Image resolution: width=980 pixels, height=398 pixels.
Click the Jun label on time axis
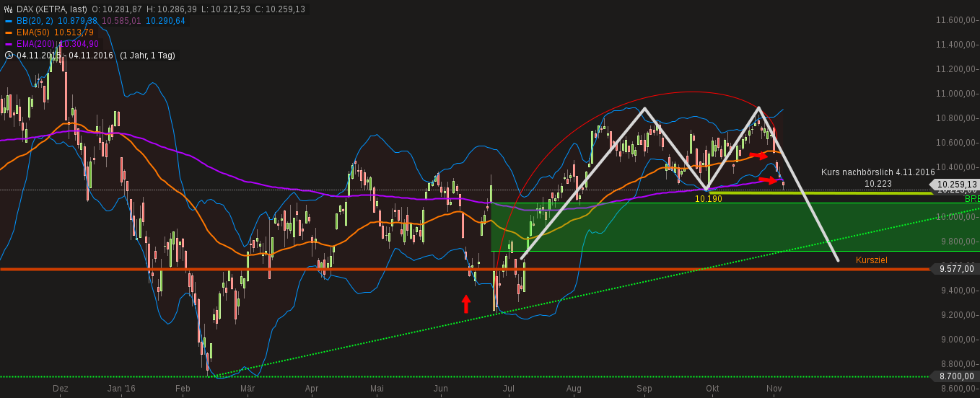pos(441,389)
